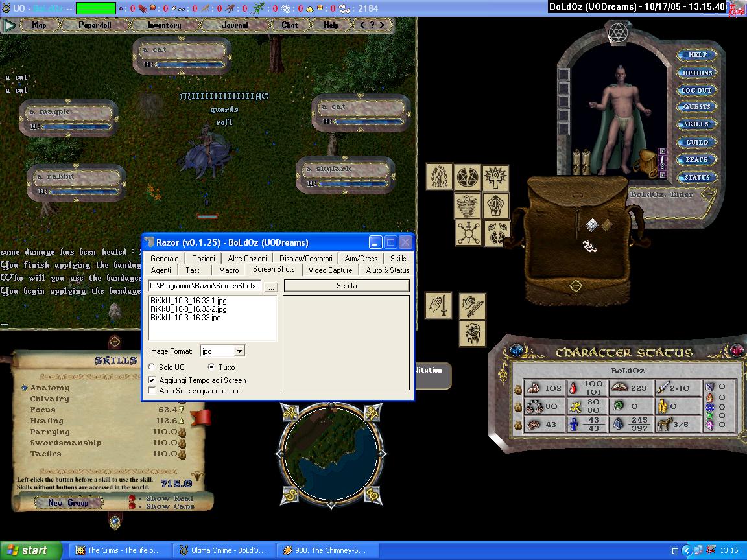Viewport: 747px width, 560px height.
Task: Open the Macro tab in Razor
Action: pyautogui.click(x=229, y=270)
